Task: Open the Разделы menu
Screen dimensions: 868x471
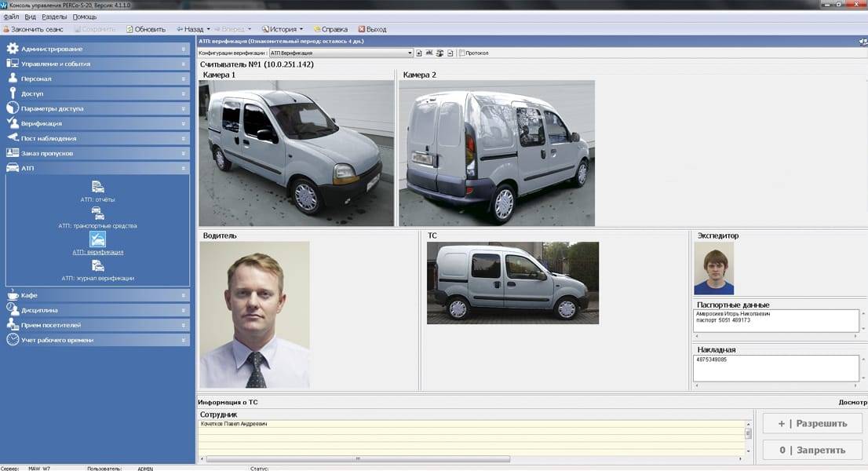Action: tap(54, 16)
